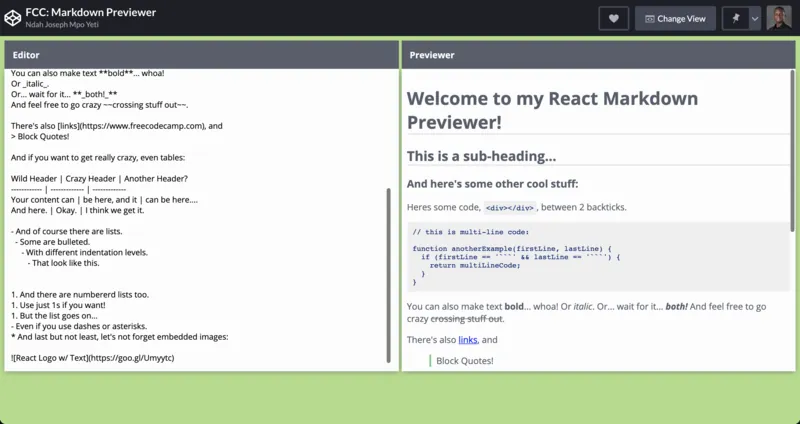
Task: Open author Ndah Joseph Mpo Yeti profile
Action: (x=62, y=25)
